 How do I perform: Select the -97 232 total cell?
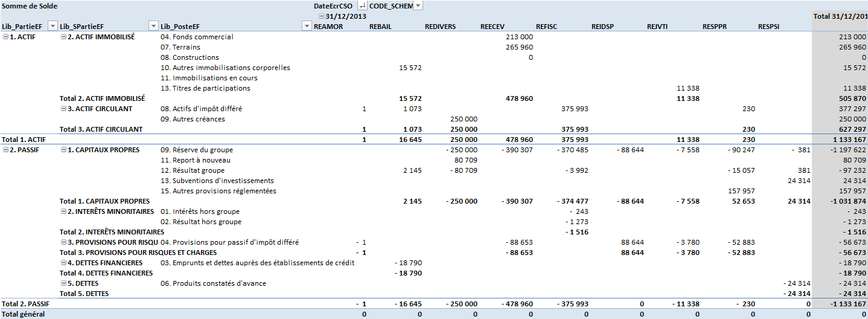point(852,170)
